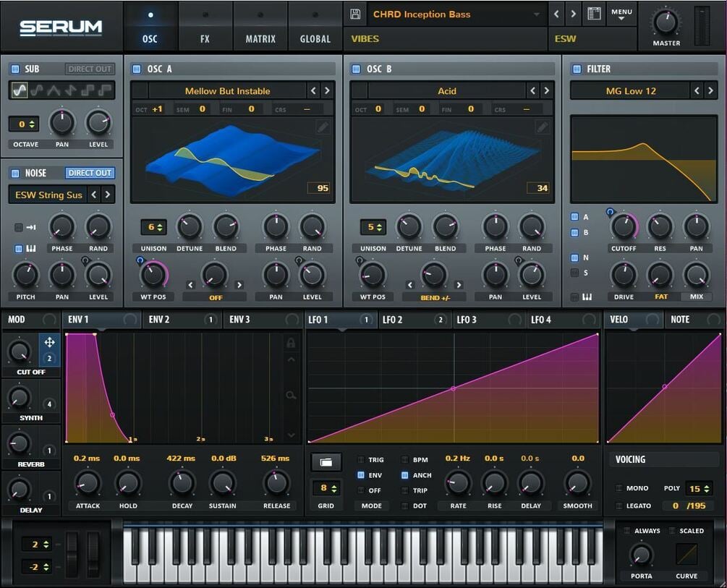
Task: Click the pitch bend wheel
Action: [x=72, y=554]
